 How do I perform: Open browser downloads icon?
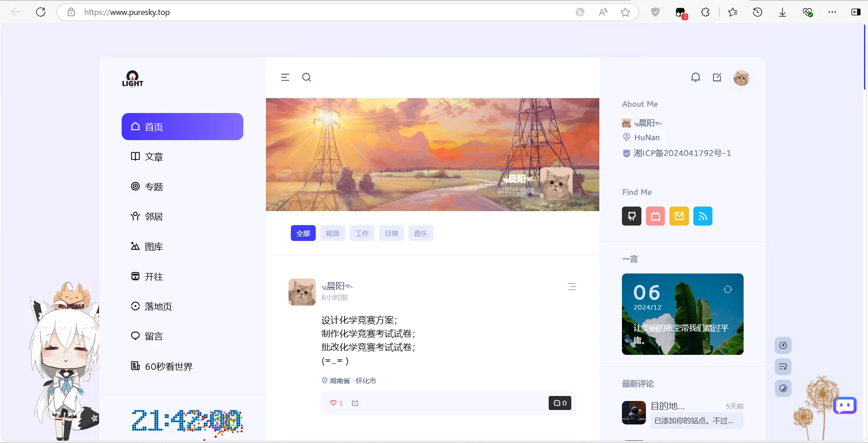(x=783, y=12)
